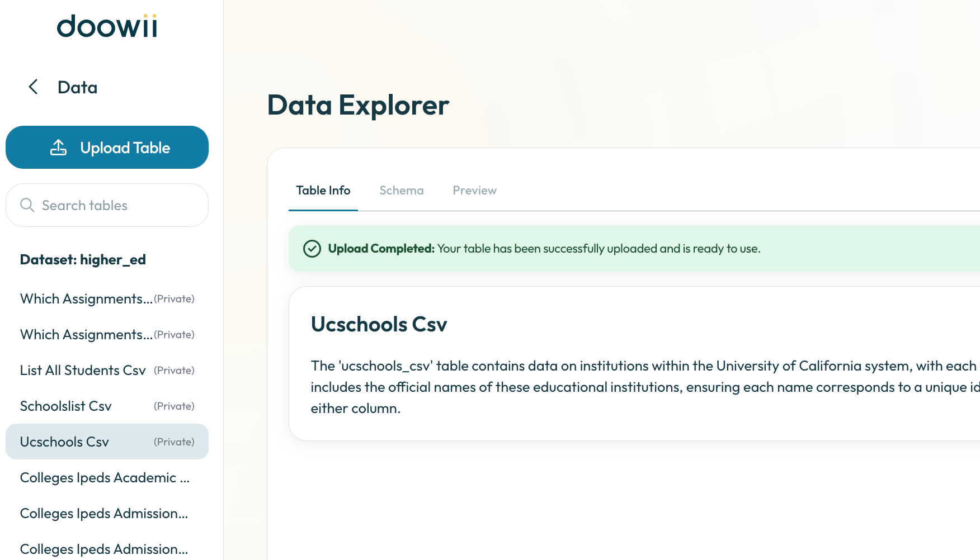980x560 pixels.
Task: Click the back arrow next to Data
Action: pos(33,87)
